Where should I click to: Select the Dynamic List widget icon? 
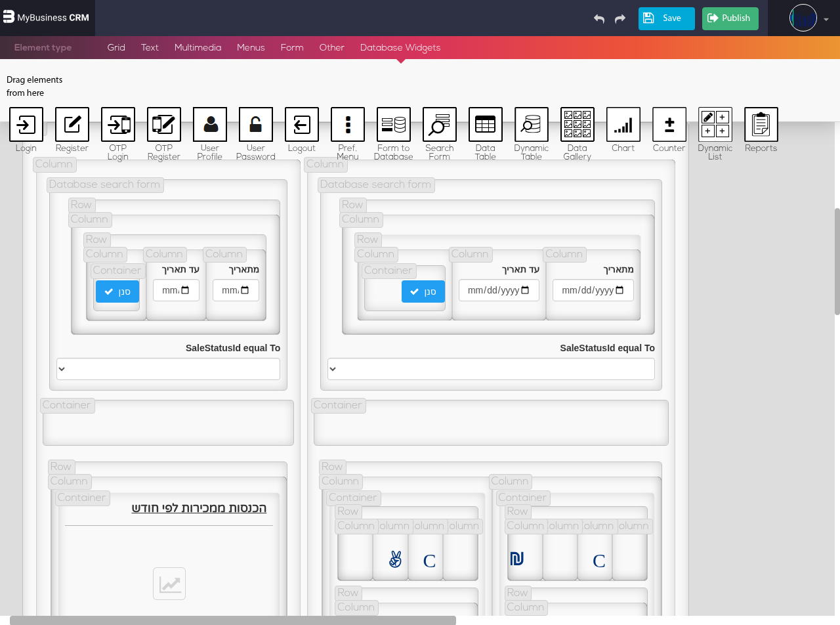tap(715, 125)
